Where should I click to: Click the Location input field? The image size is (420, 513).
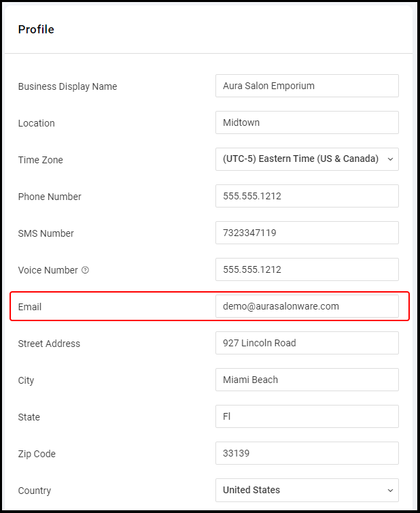pyautogui.click(x=307, y=122)
